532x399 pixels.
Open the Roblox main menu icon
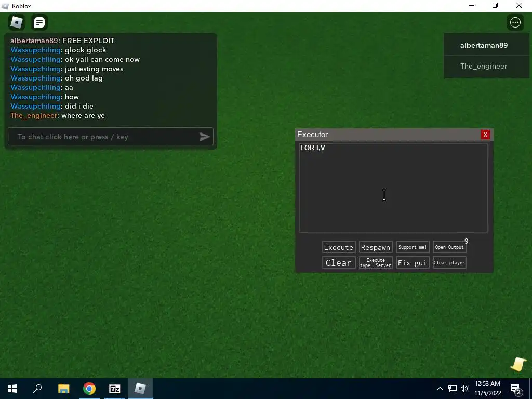(17, 22)
